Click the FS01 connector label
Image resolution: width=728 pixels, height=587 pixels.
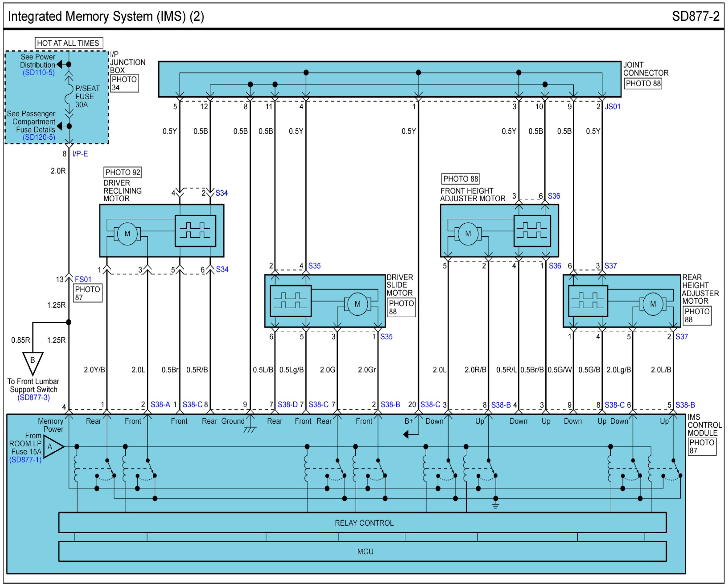(83, 280)
